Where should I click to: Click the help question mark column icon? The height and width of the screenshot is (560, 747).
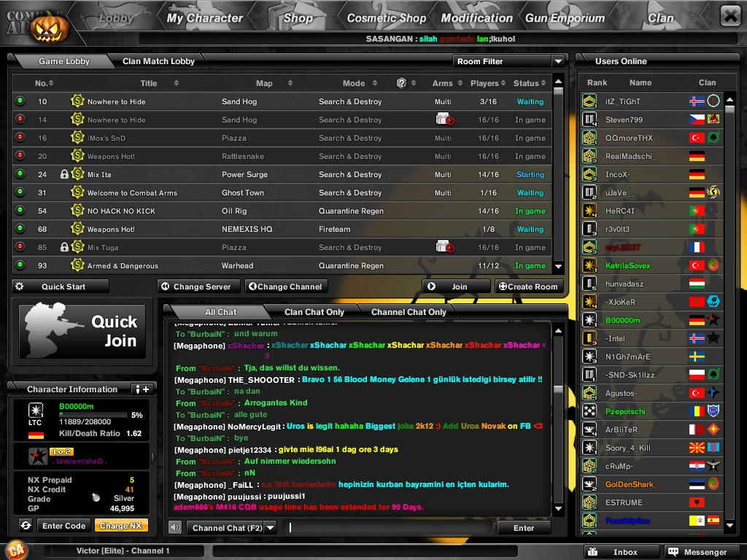402,83
